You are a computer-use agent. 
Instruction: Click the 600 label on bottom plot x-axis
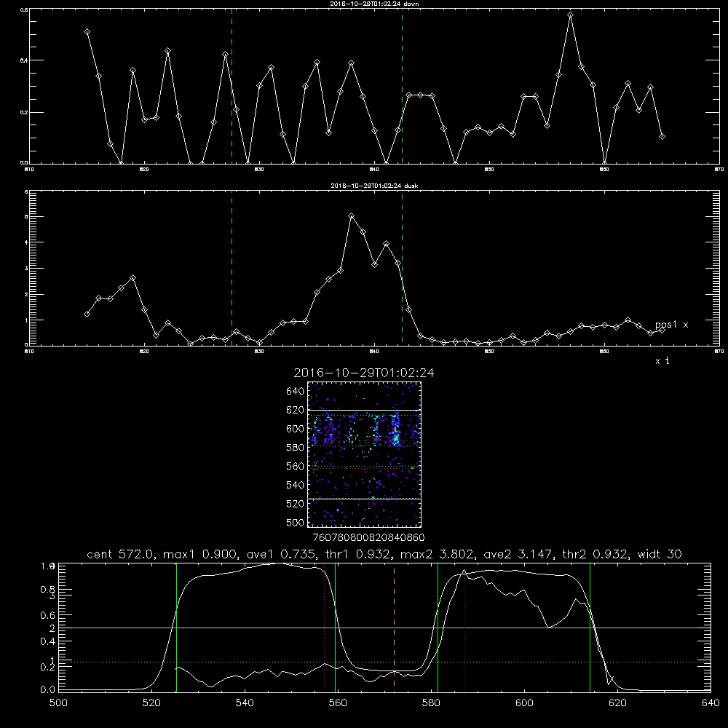click(524, 703)
